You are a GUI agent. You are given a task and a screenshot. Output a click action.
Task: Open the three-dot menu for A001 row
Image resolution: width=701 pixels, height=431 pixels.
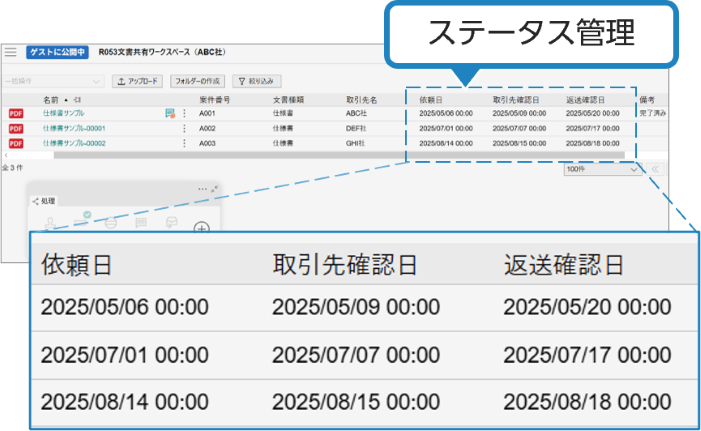[x=184, y=114]
